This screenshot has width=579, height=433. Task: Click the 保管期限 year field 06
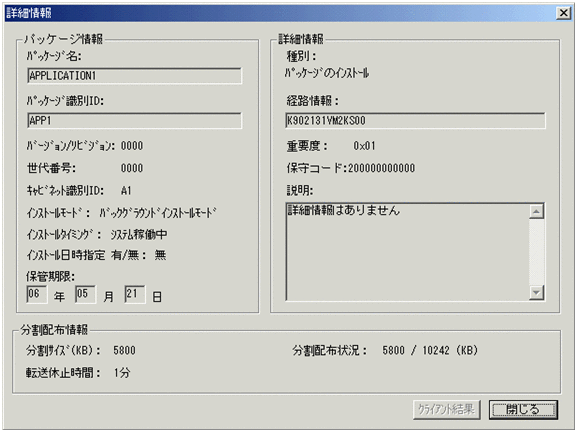(37, 294)
